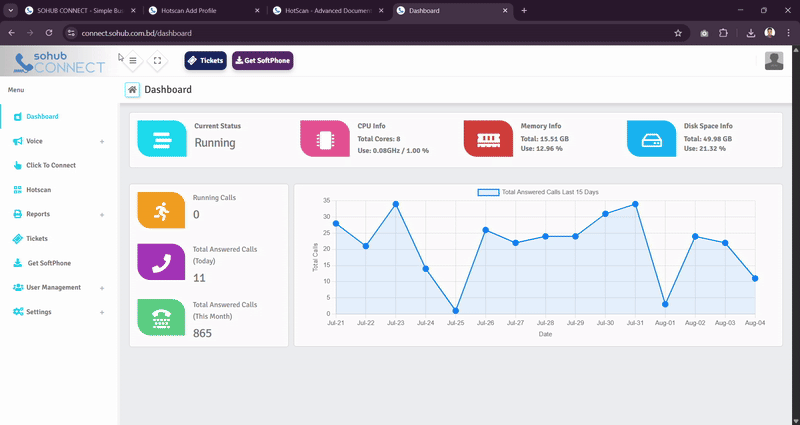
Task: Click the Running Calls orange icon
Action: [161, 209]
